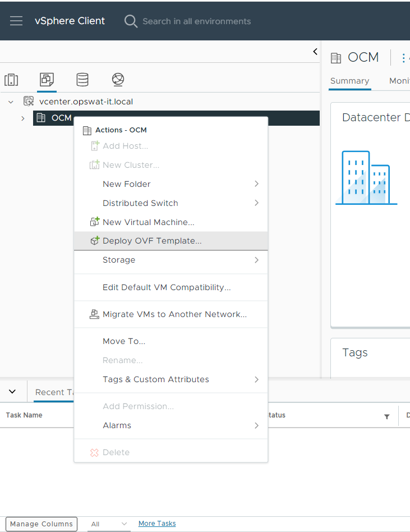Open the Alarms submenu entry

coord(171,425)
